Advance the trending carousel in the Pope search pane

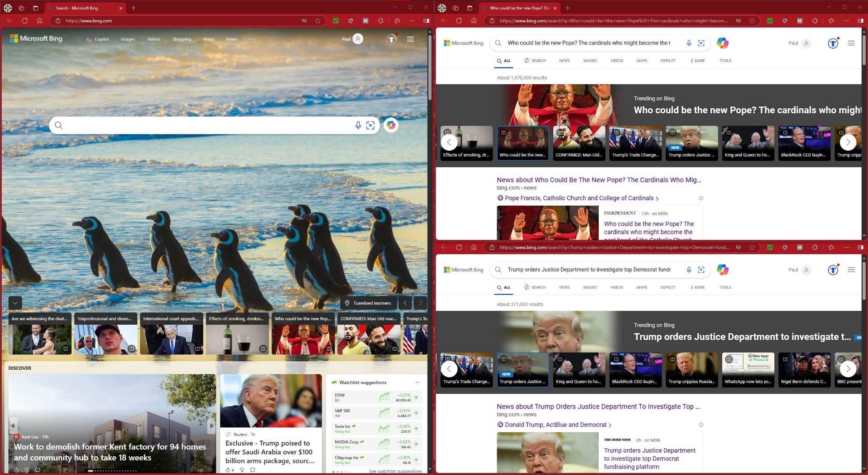(848, 142)
